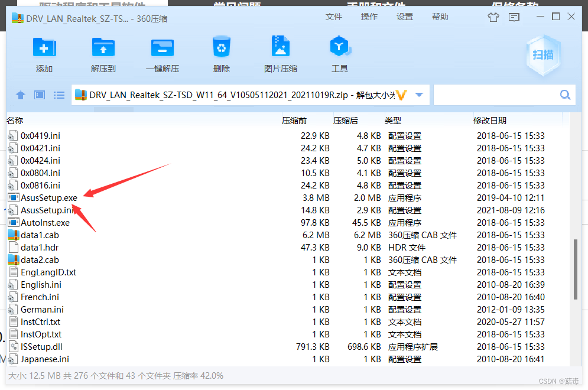Click the HDR 文件 type cell
The image size is (588, 390).
[x=407, y=247]
